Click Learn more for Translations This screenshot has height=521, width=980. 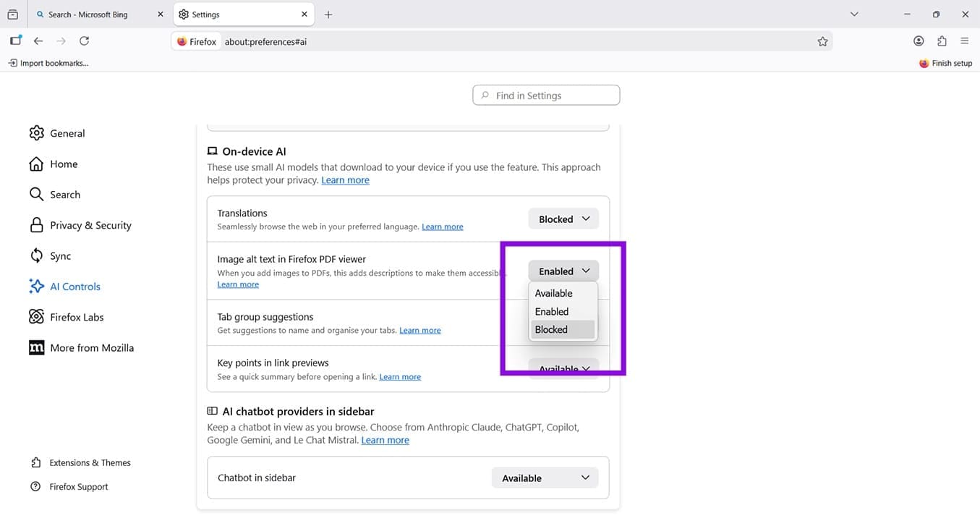(443, 226)
